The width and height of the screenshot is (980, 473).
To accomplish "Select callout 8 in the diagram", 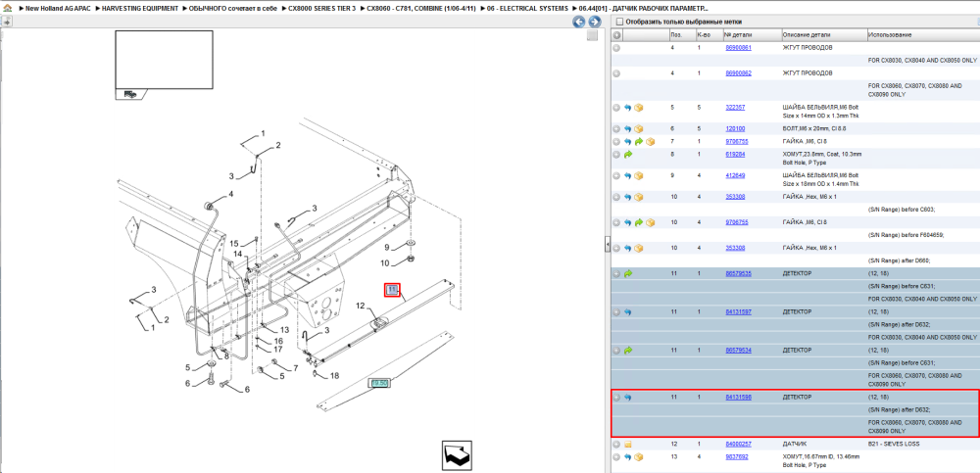I will [227, 356].
